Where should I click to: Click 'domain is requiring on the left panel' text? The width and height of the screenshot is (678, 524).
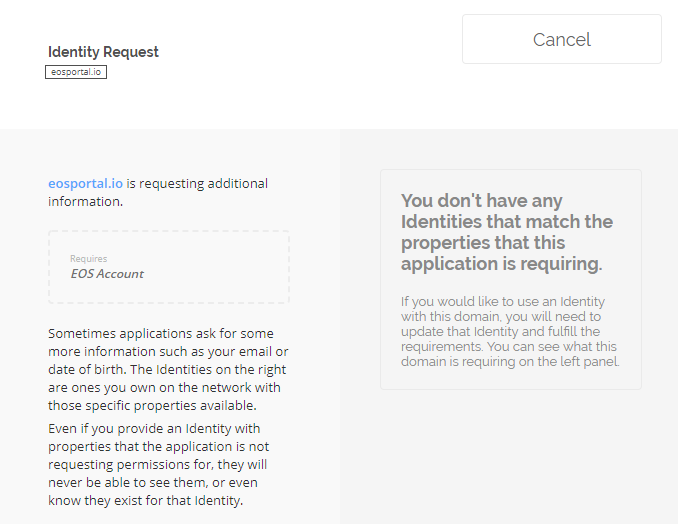point(510,361)
